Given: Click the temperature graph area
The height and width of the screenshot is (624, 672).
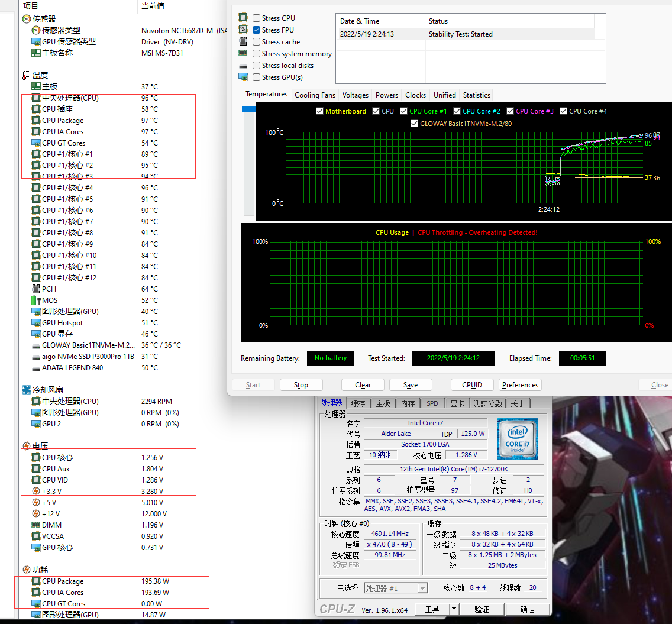Looking at the screenshot, I should click(x=464, y=167).
